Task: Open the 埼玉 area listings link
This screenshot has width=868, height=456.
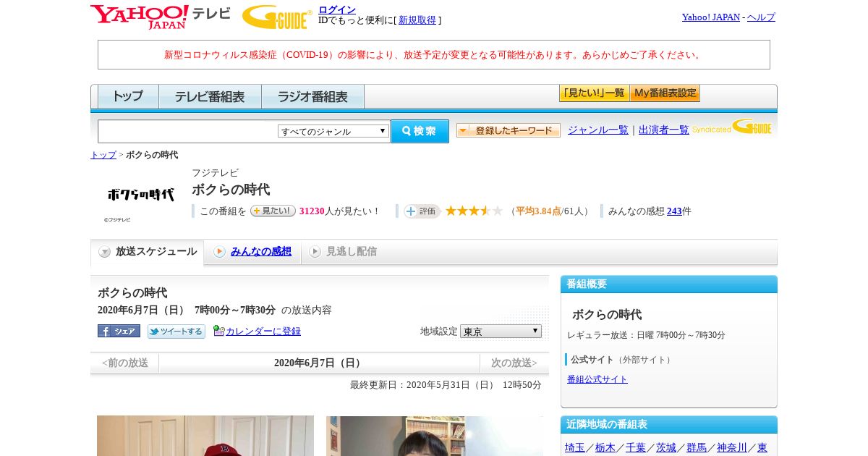Action: 575,447
